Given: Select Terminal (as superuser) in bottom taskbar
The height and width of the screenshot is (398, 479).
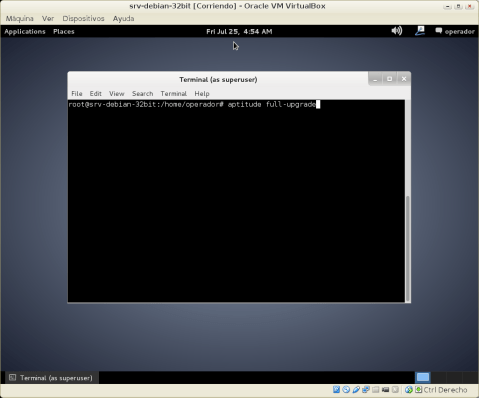Looking at the screenshot, I should pos(51,378).
